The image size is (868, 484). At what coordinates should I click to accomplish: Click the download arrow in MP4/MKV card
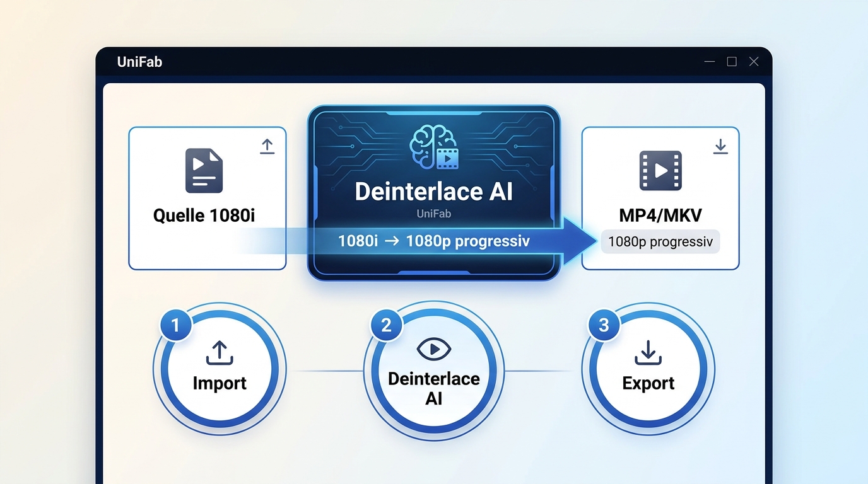tap(720, 146)
